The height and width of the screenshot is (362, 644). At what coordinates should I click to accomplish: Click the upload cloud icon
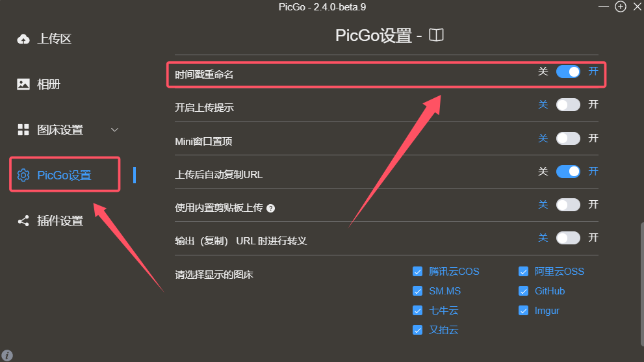click(23, 39)
